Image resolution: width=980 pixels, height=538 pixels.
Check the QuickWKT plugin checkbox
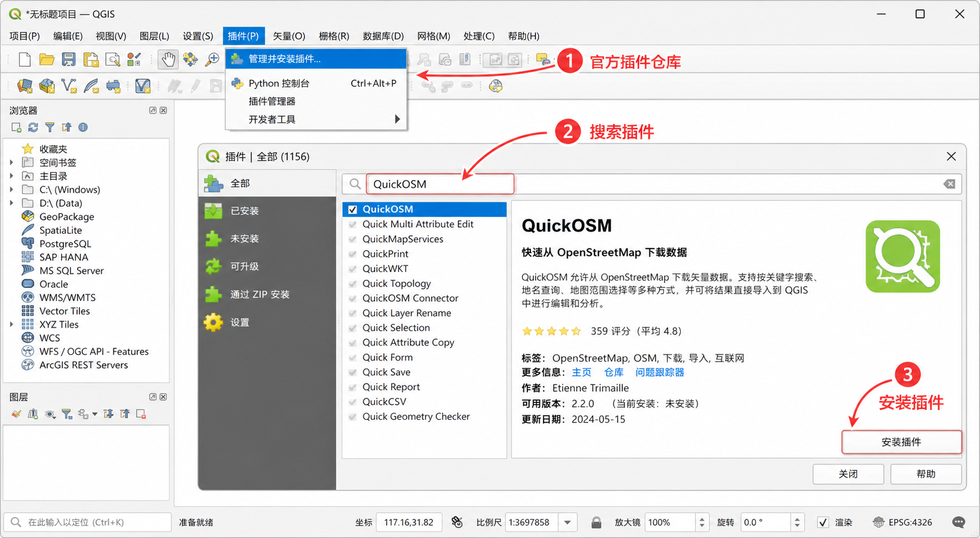(x=353, y=269)
